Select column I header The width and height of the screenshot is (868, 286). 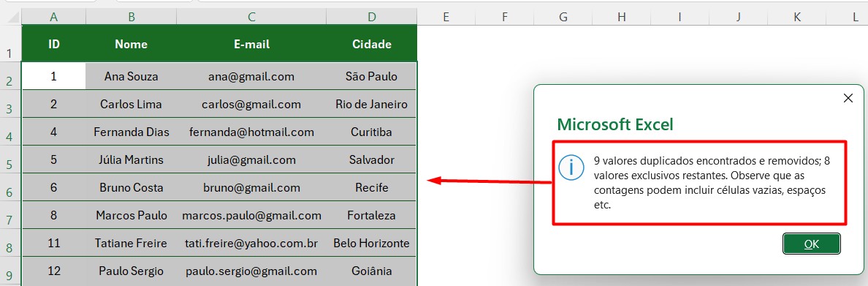[679, 17]
